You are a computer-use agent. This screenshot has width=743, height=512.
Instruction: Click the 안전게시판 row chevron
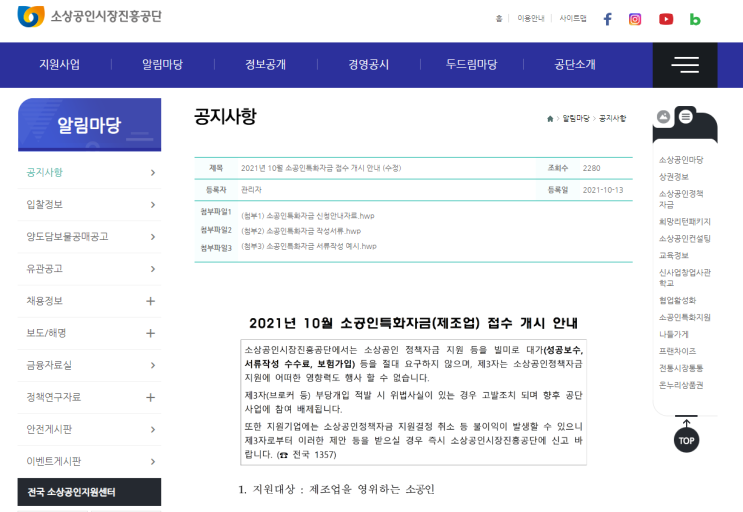tap(153, 430)
